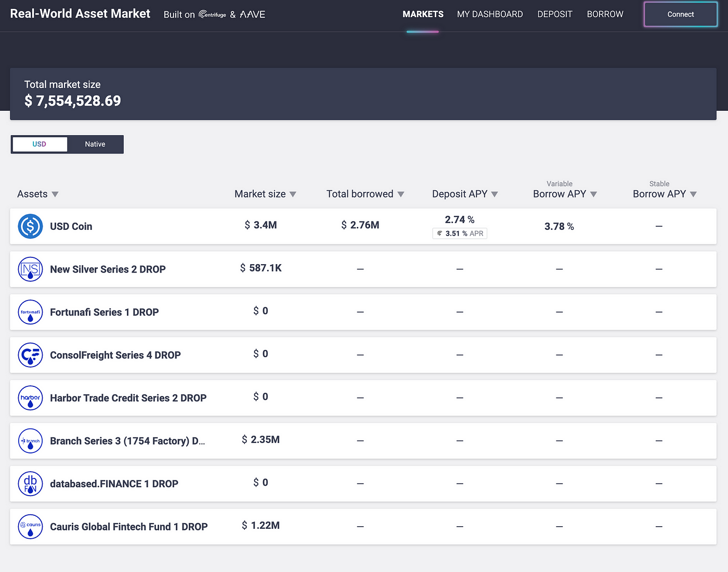Open New Silver Series 2 DROP row
Screen dimensions: 728x572
point(363,269)
